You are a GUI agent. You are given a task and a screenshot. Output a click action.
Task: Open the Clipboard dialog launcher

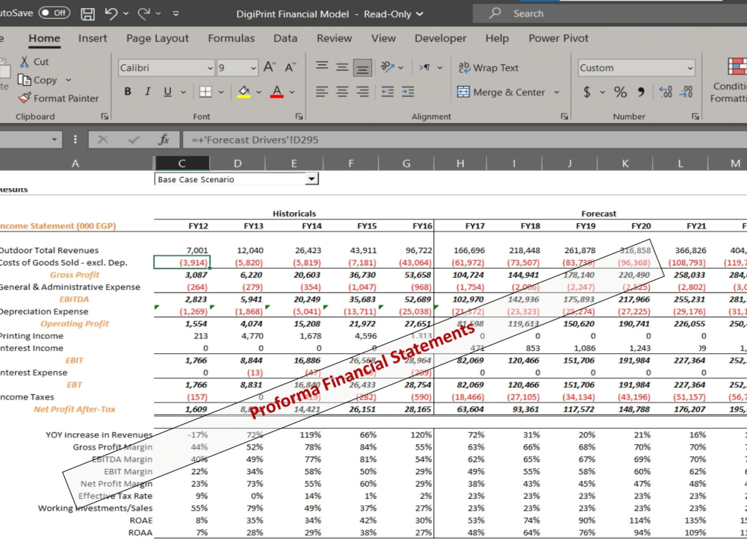pyautogui.click(x=105, y=116)
